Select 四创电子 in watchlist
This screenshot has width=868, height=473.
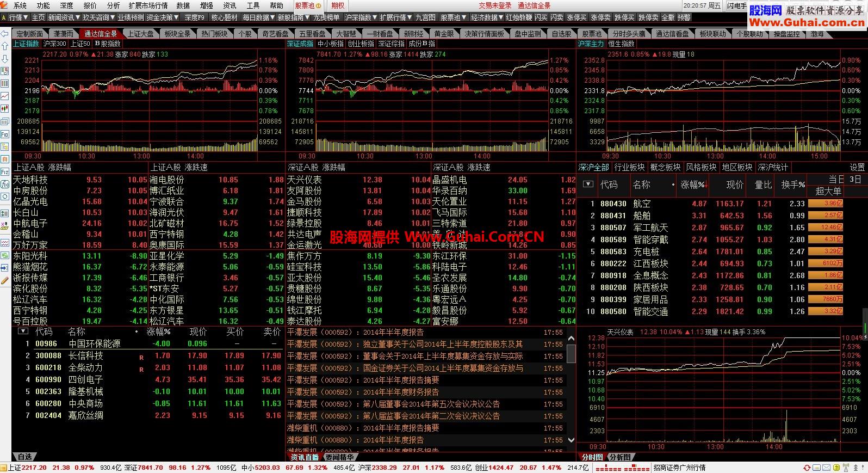[147, 379]
